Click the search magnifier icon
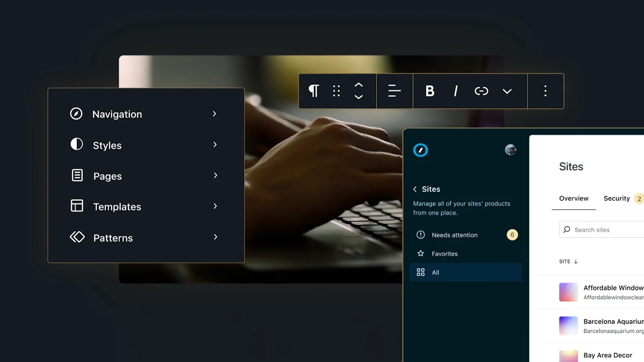Image resolution: width=644 pixels, height=362 pixels. tap(567, 230)
